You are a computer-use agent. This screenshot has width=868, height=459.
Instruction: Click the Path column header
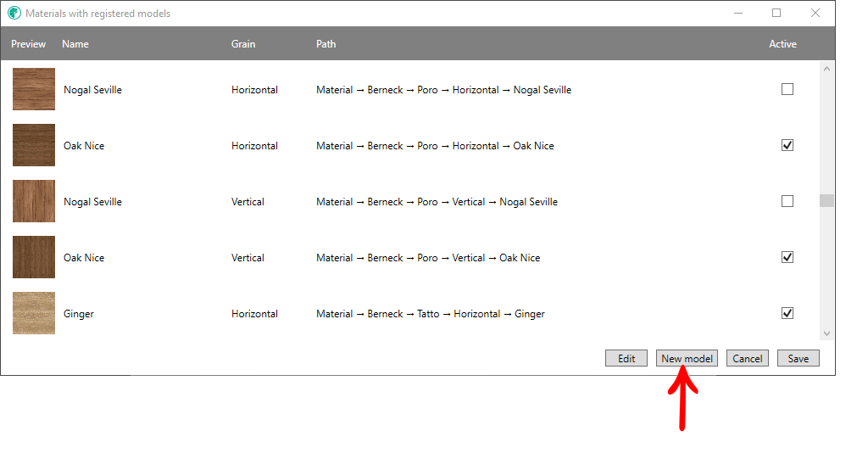pos(326,44)
